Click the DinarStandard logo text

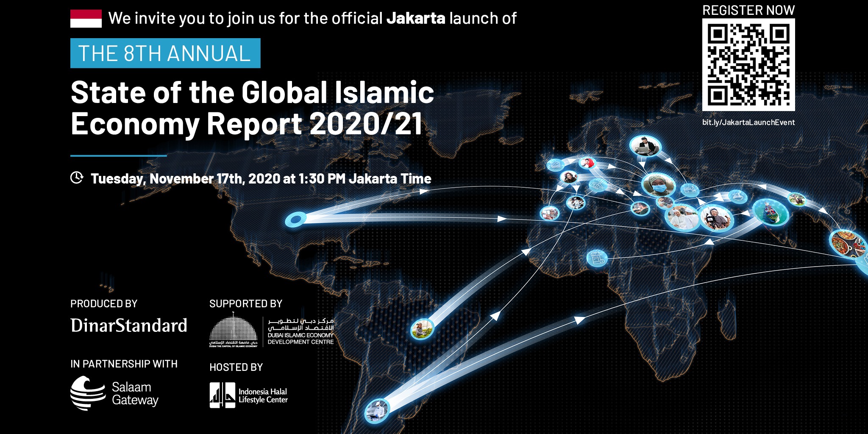(129, 325)
